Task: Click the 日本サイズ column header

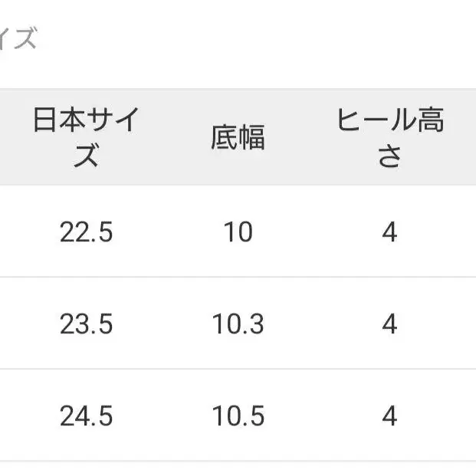Action: [86, 138]
